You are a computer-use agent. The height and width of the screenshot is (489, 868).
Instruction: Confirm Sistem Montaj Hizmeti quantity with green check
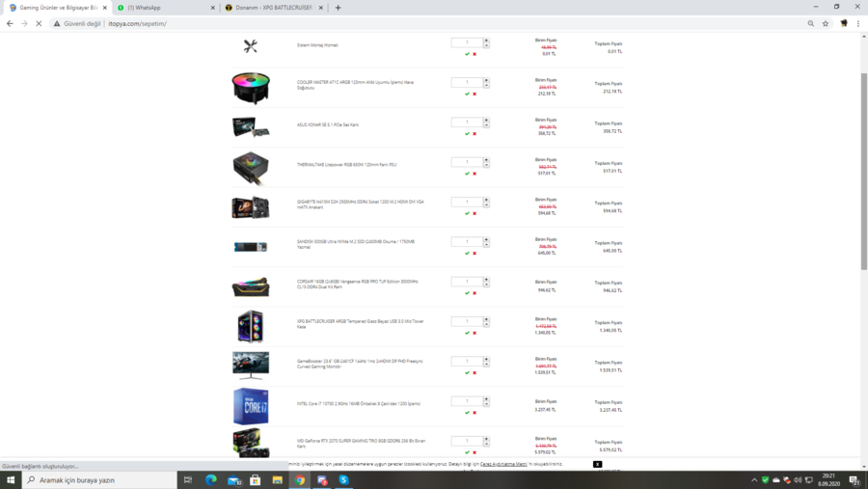point(467,54)
